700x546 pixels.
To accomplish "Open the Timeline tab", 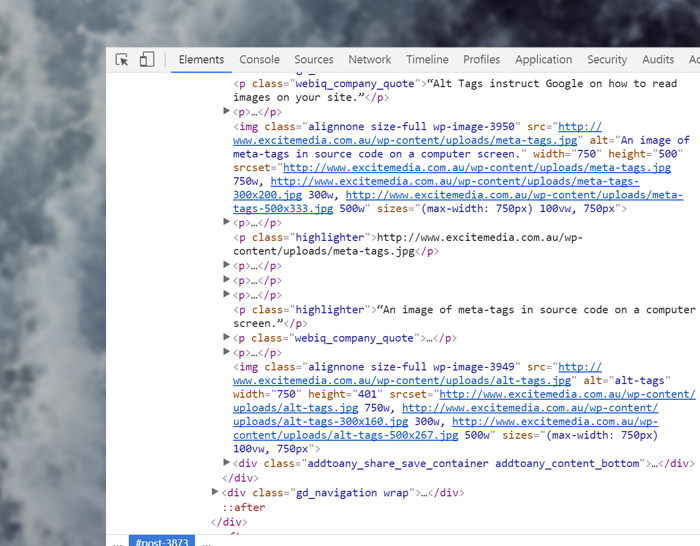I will pyautogui.click(x=427, y=60).
